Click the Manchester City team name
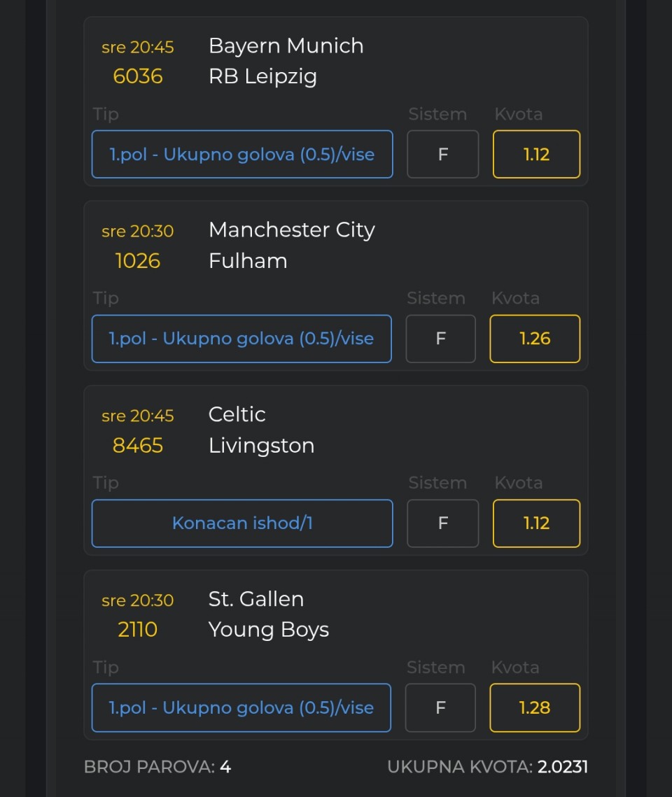 291,230
